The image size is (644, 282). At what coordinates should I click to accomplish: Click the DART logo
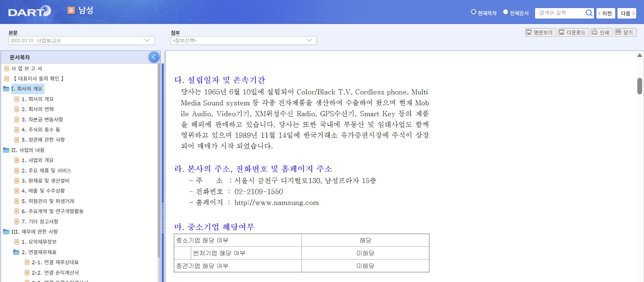[30, 12]
